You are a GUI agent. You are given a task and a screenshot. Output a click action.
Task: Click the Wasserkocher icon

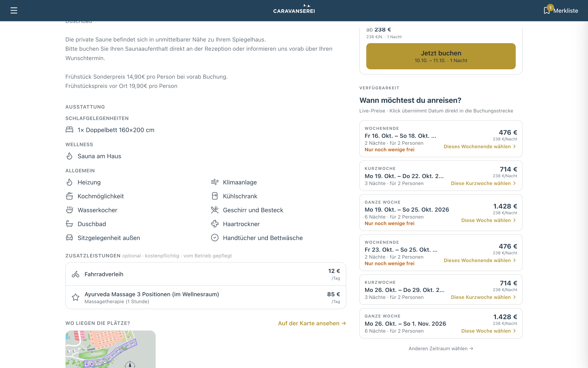coord(69,210)
